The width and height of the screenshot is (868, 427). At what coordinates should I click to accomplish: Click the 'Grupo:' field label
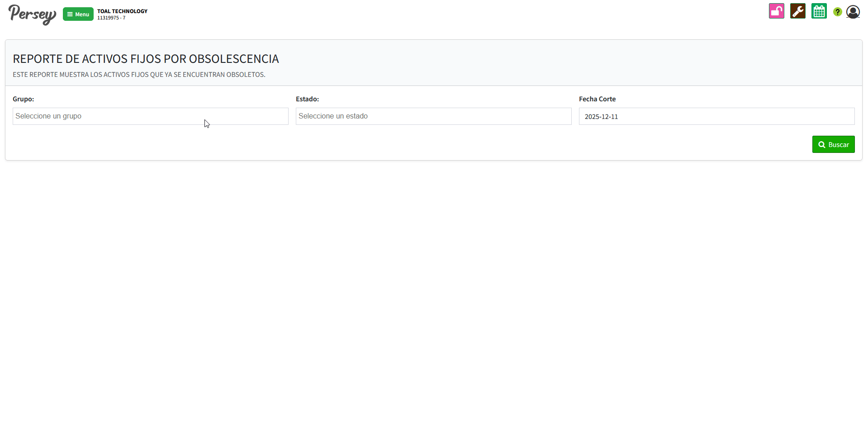(24, 99)
